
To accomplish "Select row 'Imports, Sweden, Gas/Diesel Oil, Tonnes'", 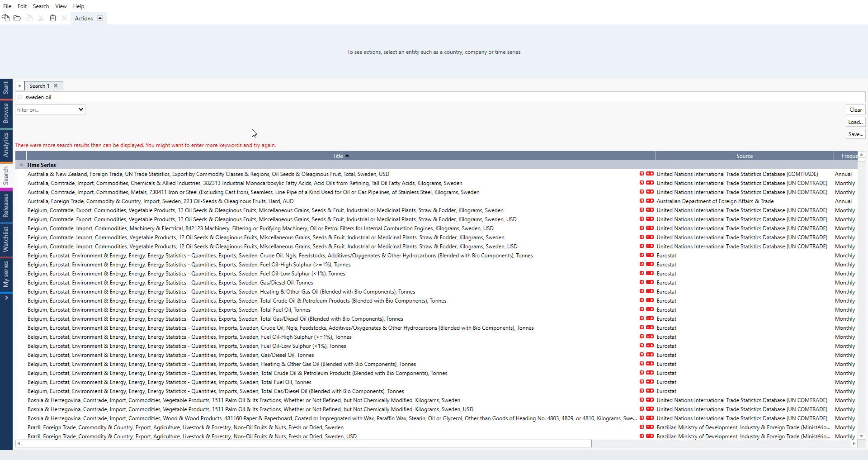I will [436, 355].
